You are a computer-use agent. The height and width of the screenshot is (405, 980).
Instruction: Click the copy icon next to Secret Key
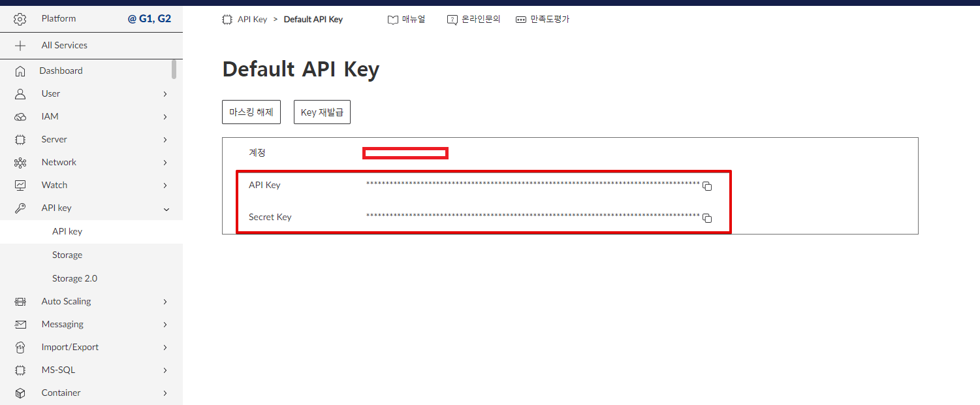tap(707, 218)
